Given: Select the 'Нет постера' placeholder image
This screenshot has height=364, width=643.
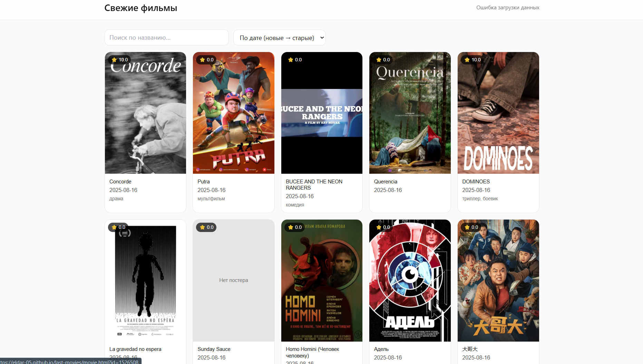Looking at the screenshot, I should [234, 280].
